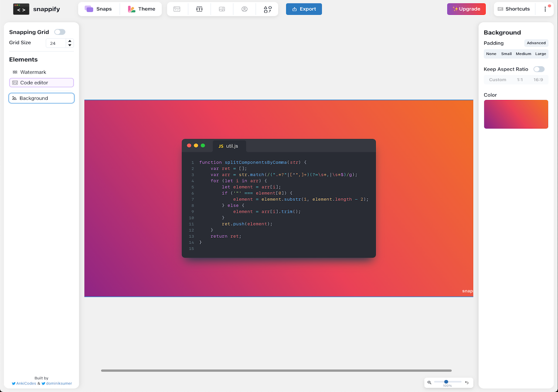Viewport: 558px width, 392px height.
Task: Click the Upgrade button
Action: (466, 9)
